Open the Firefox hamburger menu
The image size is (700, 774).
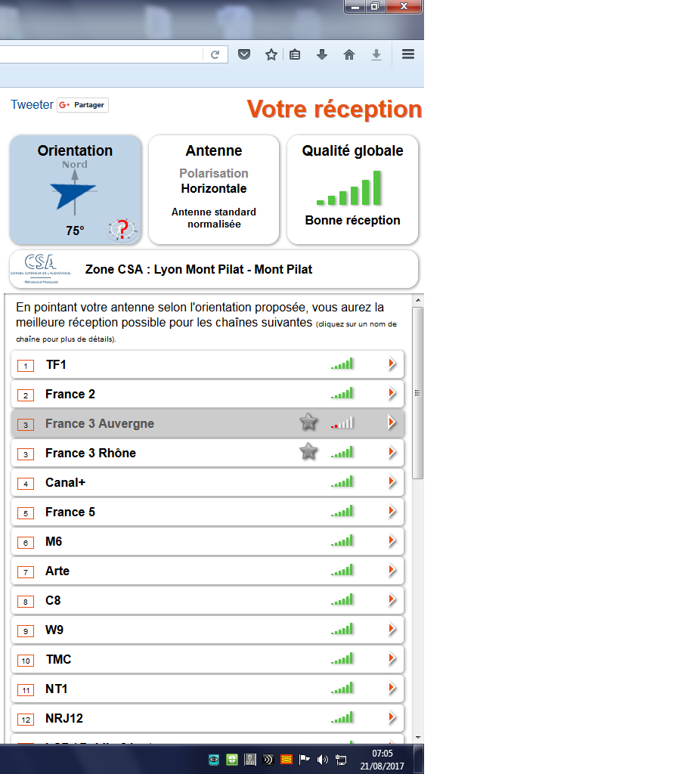[407, 54]
